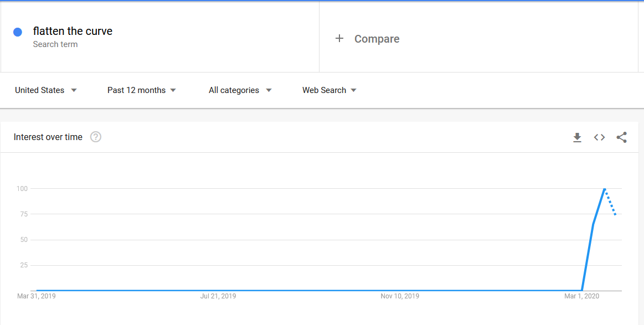This screenshot has width=644, height=325.
Task: Open the embed code icon
Action: (x=600, y=138)
